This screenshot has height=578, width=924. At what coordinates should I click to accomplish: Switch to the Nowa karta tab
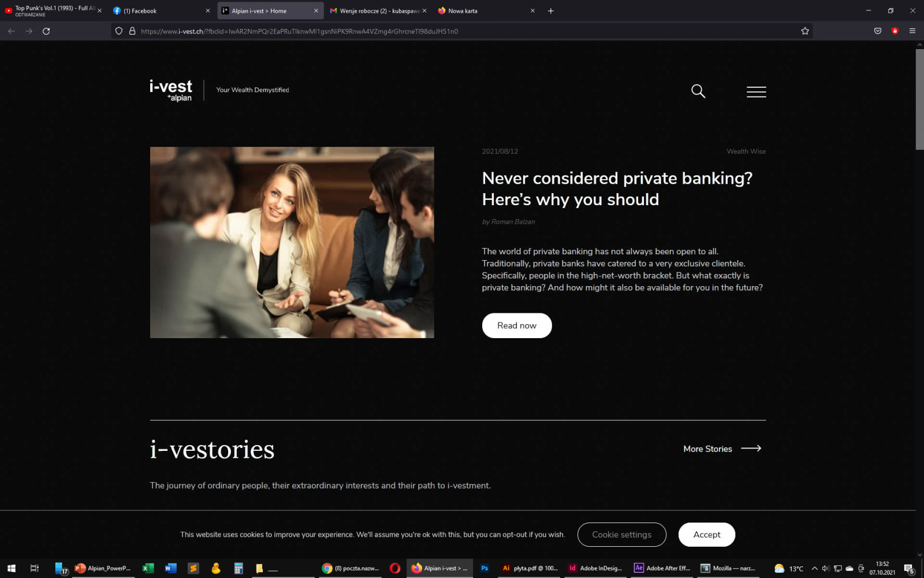[485, 11]
